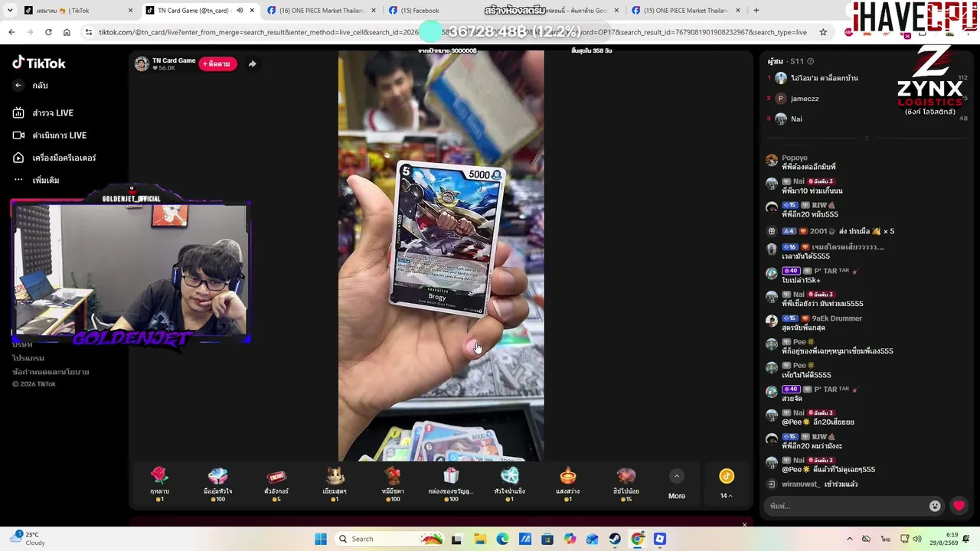The width and height of the screenshot is (980, 551).
Task: Open TN Card Game profile avatar
Action: click(142, 64)
